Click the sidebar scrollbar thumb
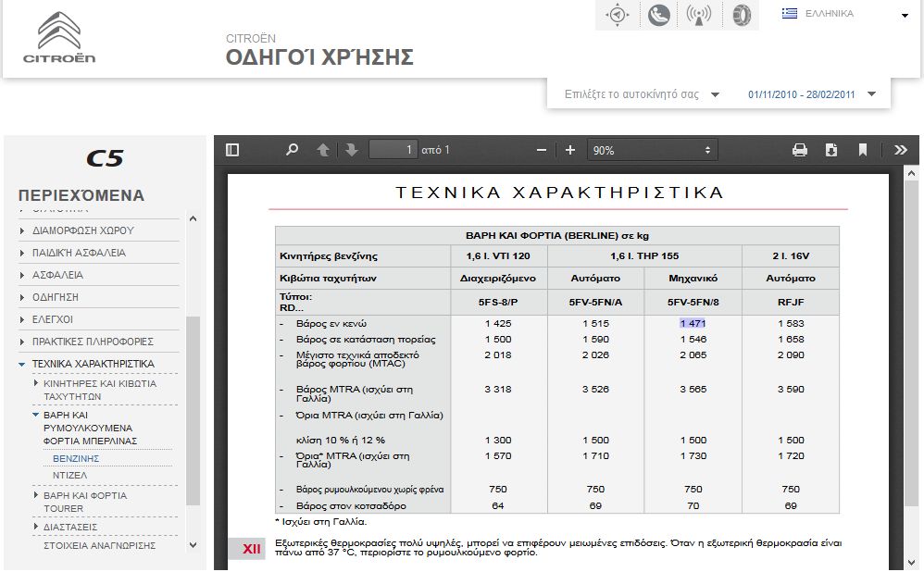The image size is (924, 572). [194, 411]
